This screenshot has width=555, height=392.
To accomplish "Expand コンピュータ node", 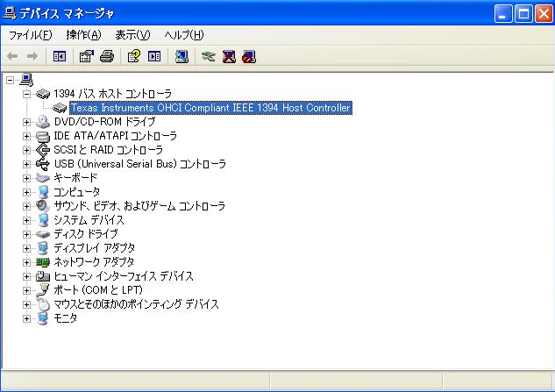I will coord(26,192).
